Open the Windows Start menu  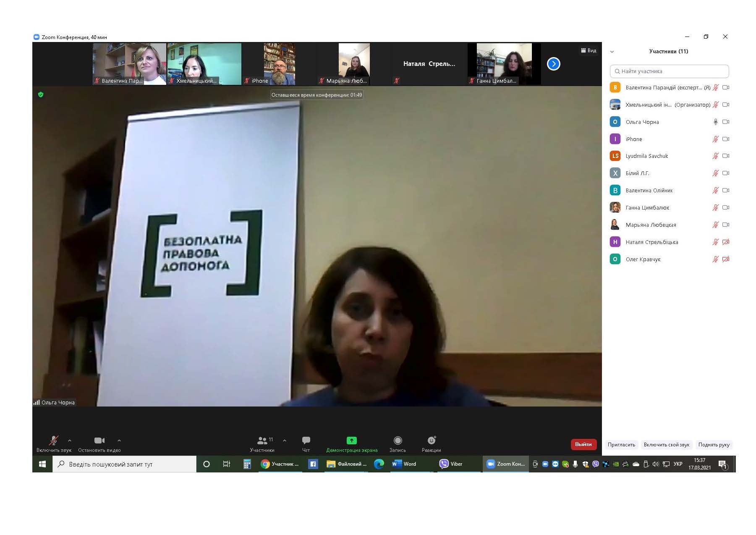click(x=42, y=464)
